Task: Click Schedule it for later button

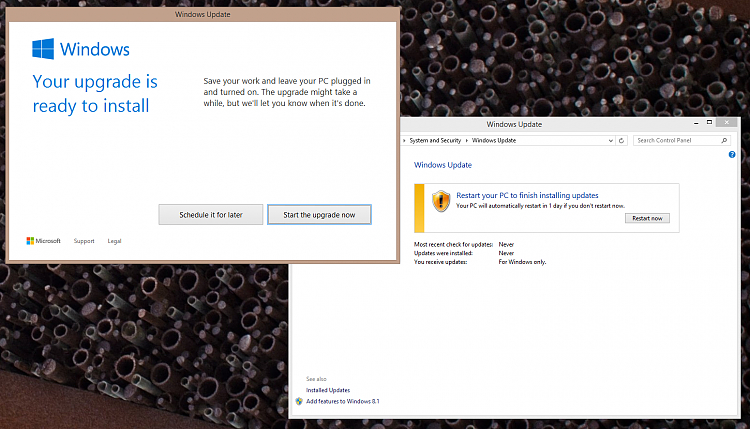Action: point(210,215)
